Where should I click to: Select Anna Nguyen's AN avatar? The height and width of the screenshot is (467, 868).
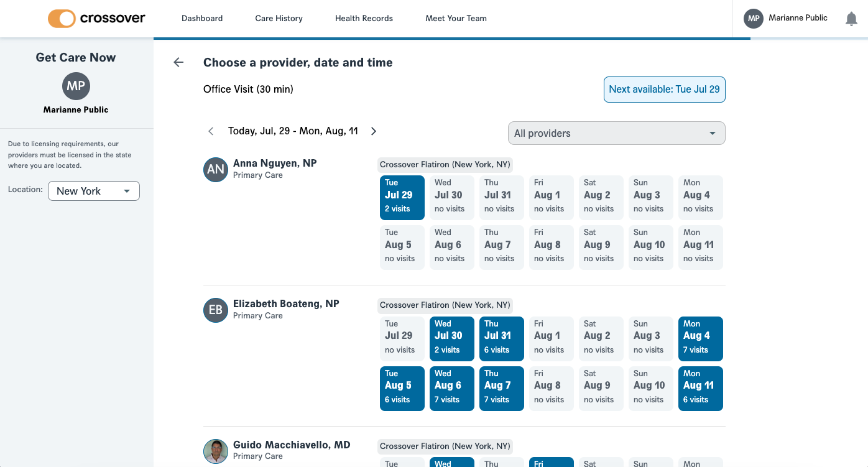[216, 169]
